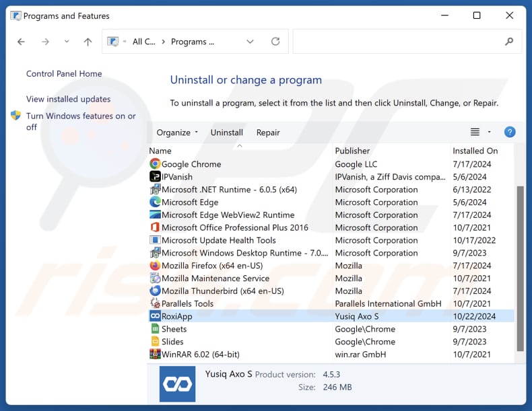Click the vertical scrollbar of program list
The height and width of the screenshot is (411, 532).
point(519,269)
